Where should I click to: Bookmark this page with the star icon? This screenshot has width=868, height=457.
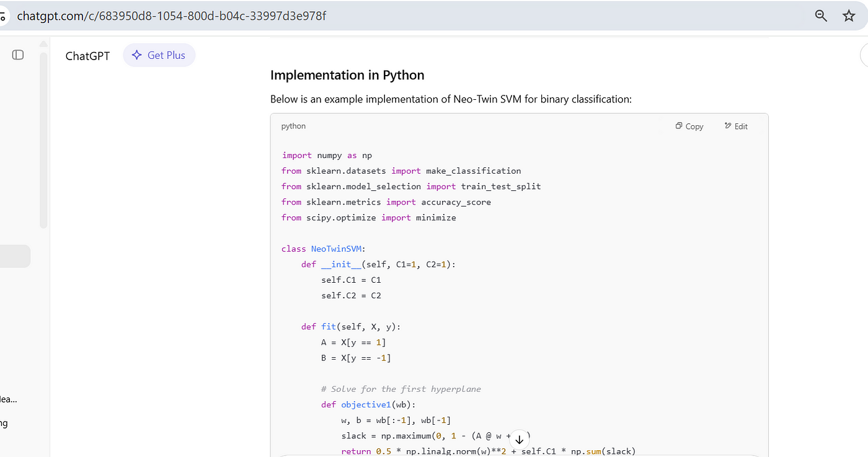coord(849,16)
